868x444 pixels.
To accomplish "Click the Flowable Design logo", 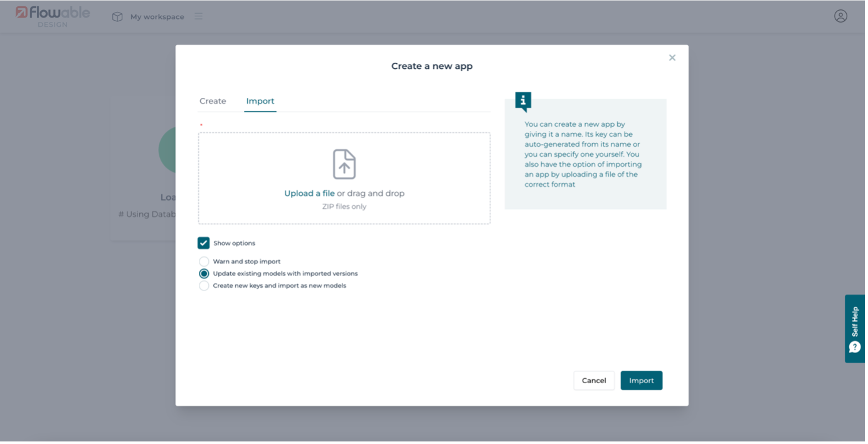I will point(53,16).
